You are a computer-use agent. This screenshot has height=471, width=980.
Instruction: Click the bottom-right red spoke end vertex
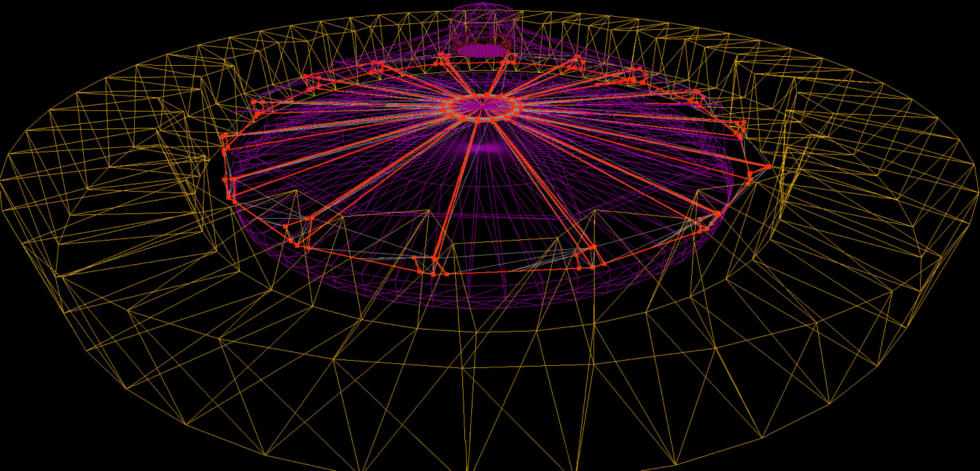pyautogui.click(x=593, y=247)
